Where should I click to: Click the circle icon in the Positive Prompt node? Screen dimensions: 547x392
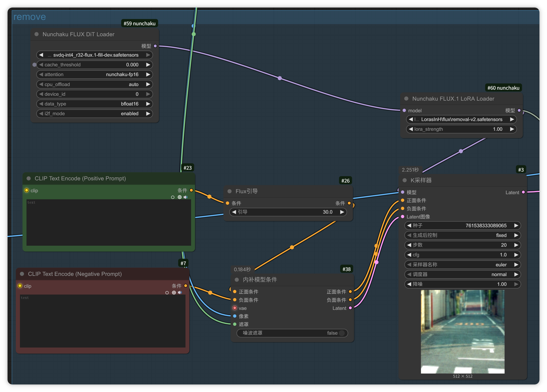coord(173,197)
